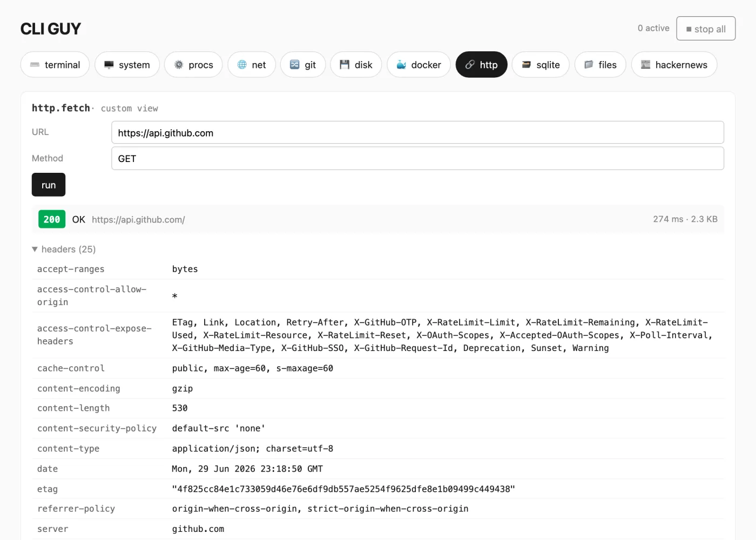The height and width of the screenshot is (540, 756).
Task: Click the Method input field
Action: tap(417, 158)
